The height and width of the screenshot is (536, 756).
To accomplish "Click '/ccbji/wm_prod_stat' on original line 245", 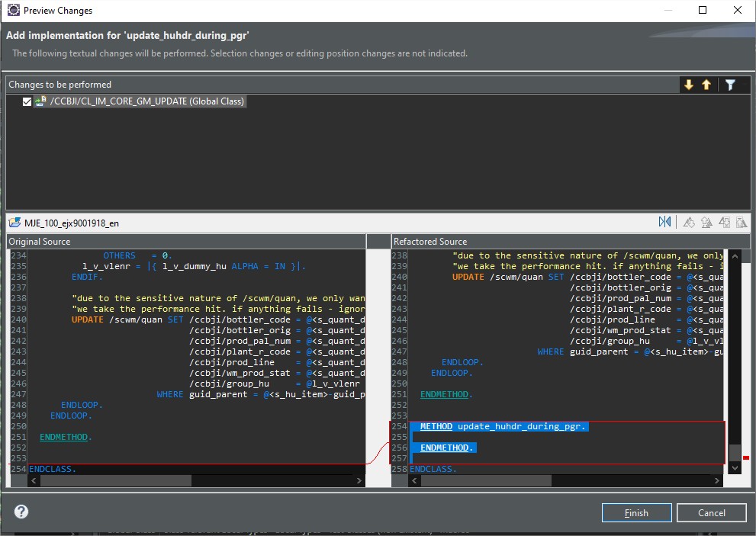I will click(240, 372).
